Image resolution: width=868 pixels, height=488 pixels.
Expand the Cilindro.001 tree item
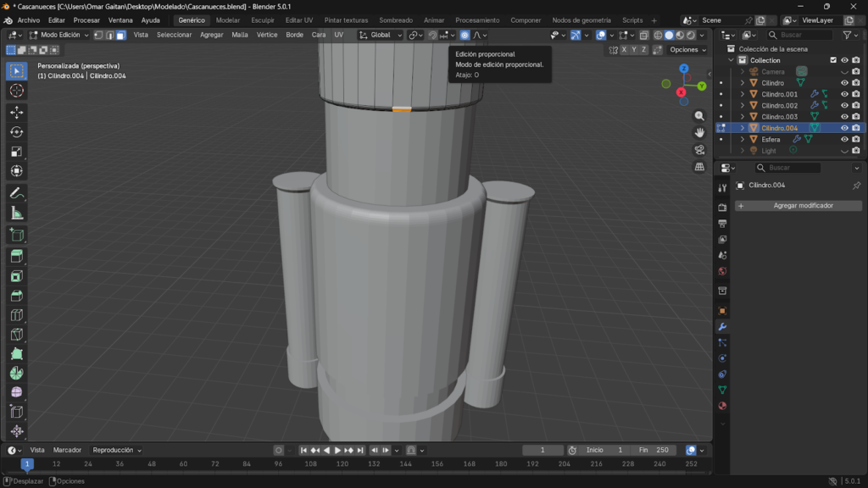[x=742, y=94]
